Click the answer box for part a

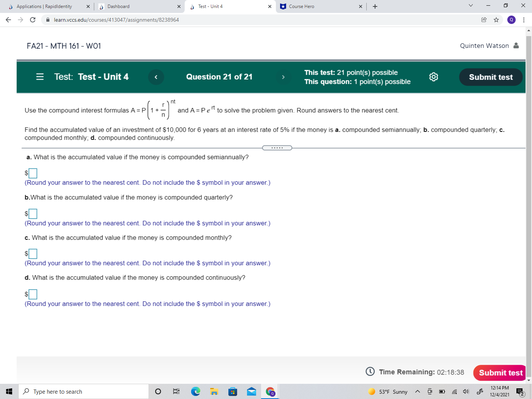(33, 173)
